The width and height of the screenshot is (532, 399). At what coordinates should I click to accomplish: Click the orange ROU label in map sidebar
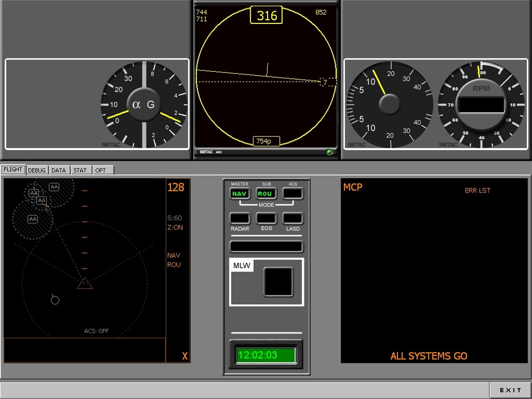(x=174, y=264)
